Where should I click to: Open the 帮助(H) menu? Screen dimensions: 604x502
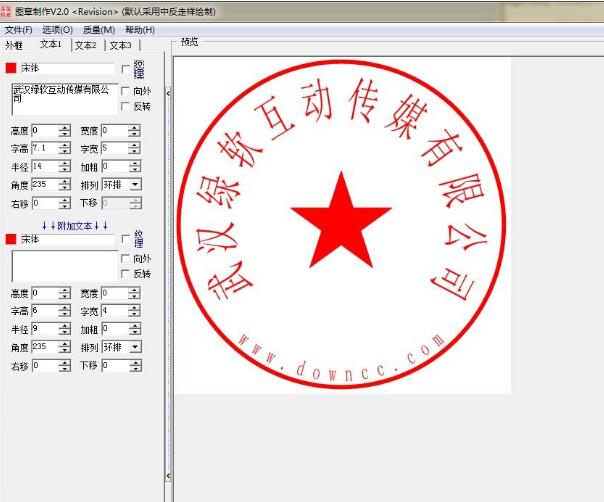139,30
